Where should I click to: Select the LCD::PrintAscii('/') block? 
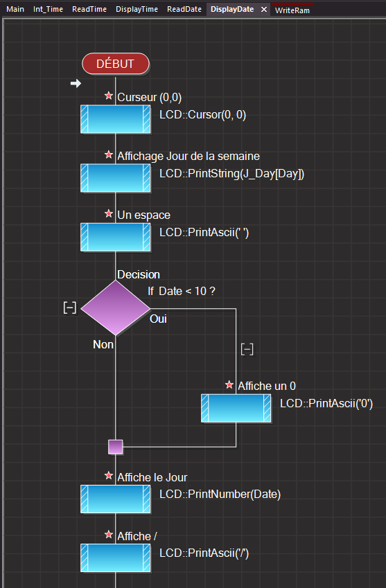click(116, 558)
